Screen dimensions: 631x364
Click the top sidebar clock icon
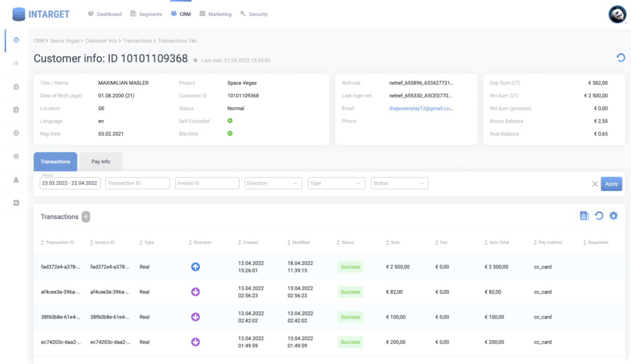pyautogui.click(x=16, y=40)
